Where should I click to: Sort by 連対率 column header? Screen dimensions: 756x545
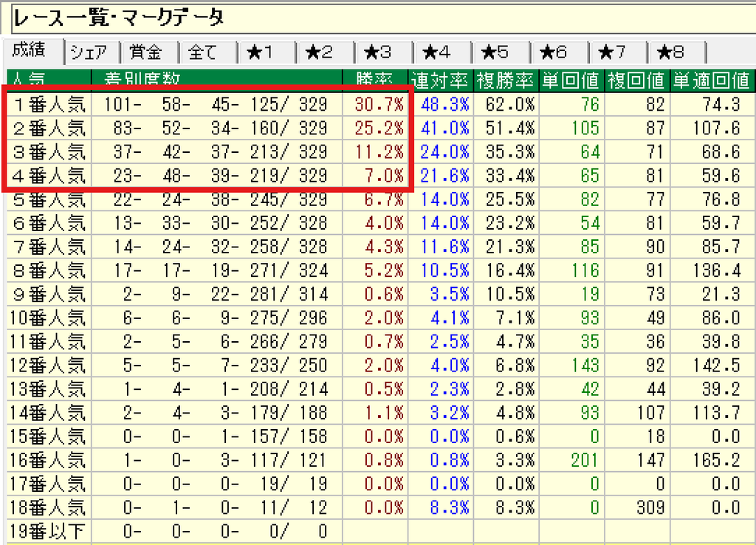click(x=440, y=80)
